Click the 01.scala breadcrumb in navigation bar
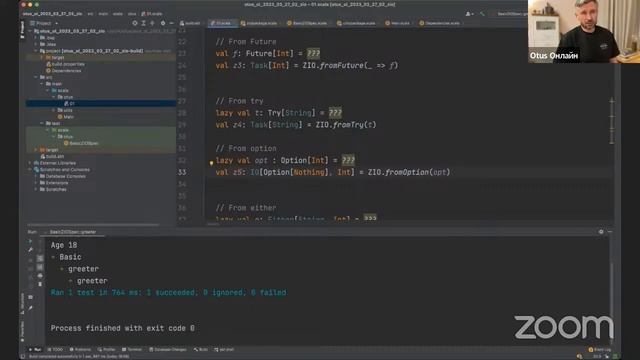Viewport: 640px width, 360px height. 151,13
